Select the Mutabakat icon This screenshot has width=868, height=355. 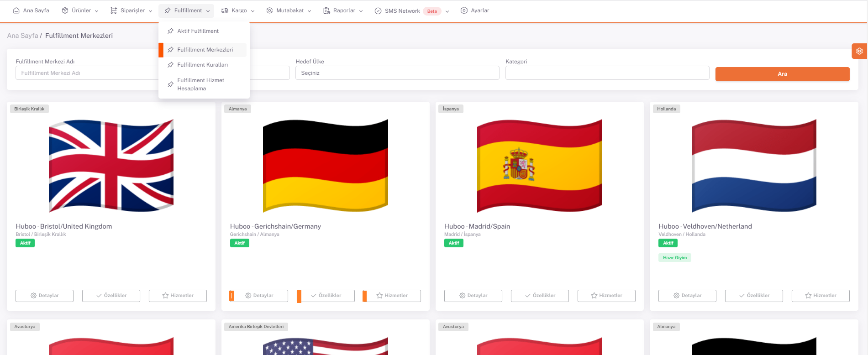[270, 10]
